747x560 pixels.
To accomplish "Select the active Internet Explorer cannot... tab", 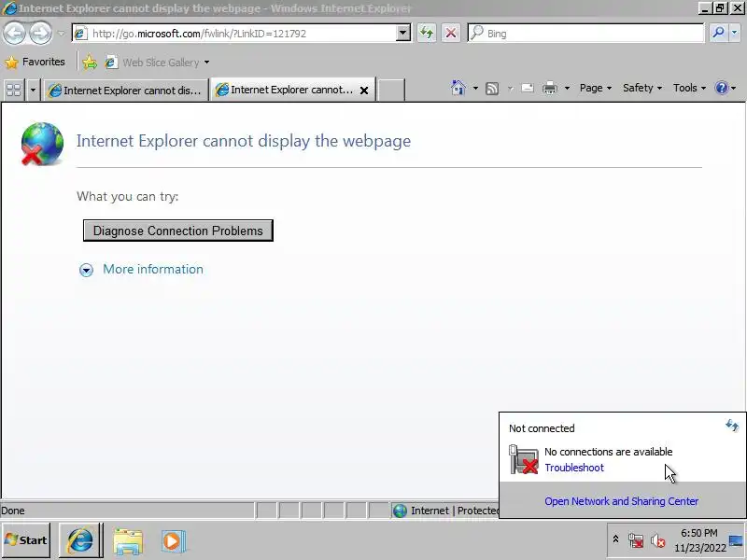I will 285,90.
